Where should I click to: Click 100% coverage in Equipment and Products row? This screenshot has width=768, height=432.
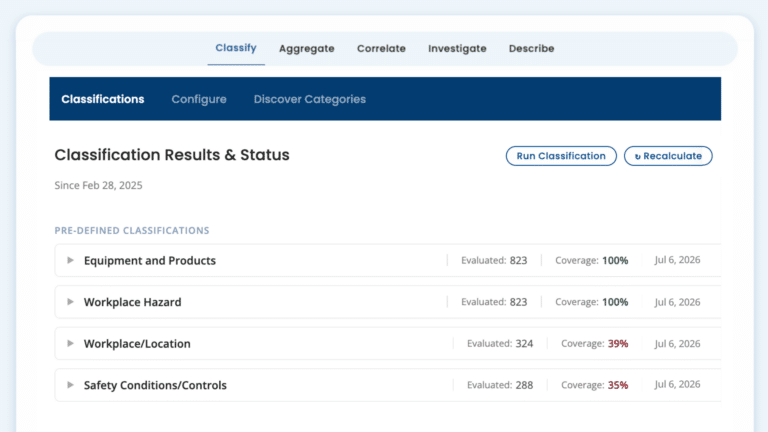click(x=615, y=261)
